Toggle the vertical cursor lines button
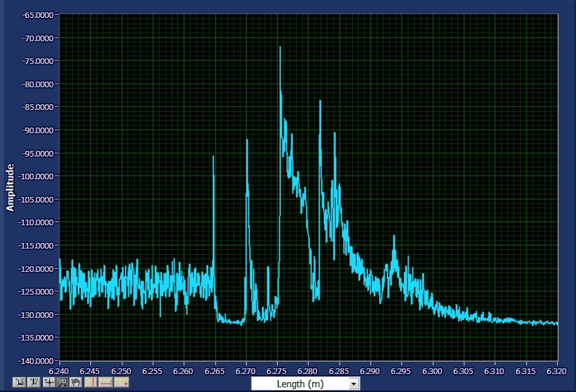The image size is (576, 392). tap(91, 382)
